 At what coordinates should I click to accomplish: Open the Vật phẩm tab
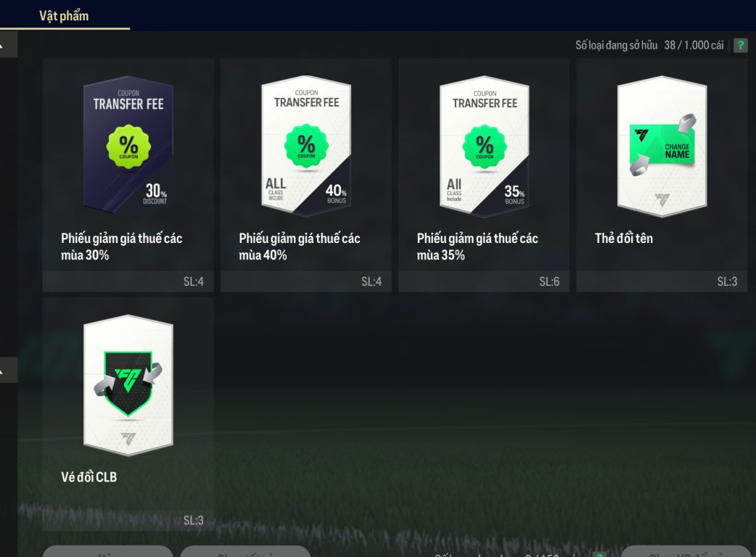click(64, 16)
